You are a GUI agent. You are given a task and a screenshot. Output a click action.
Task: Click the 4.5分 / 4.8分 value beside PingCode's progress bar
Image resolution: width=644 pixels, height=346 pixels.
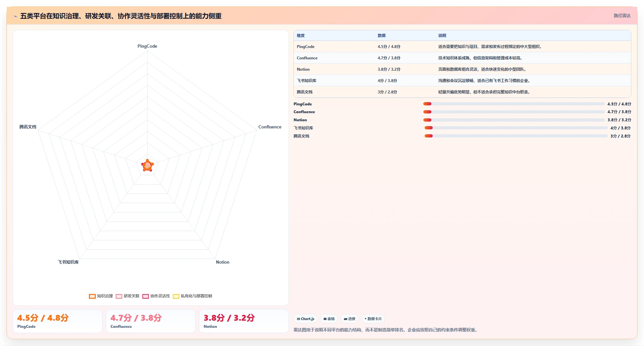[619, 104]
